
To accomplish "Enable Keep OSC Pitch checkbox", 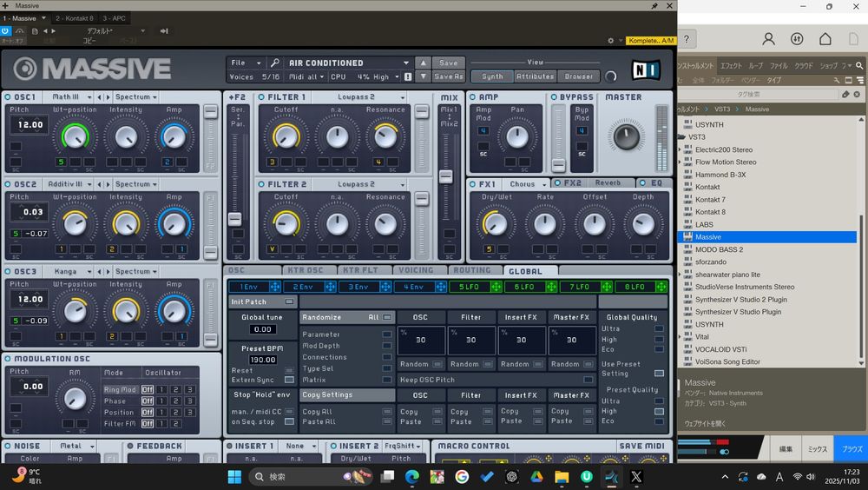I will point(589,380).
